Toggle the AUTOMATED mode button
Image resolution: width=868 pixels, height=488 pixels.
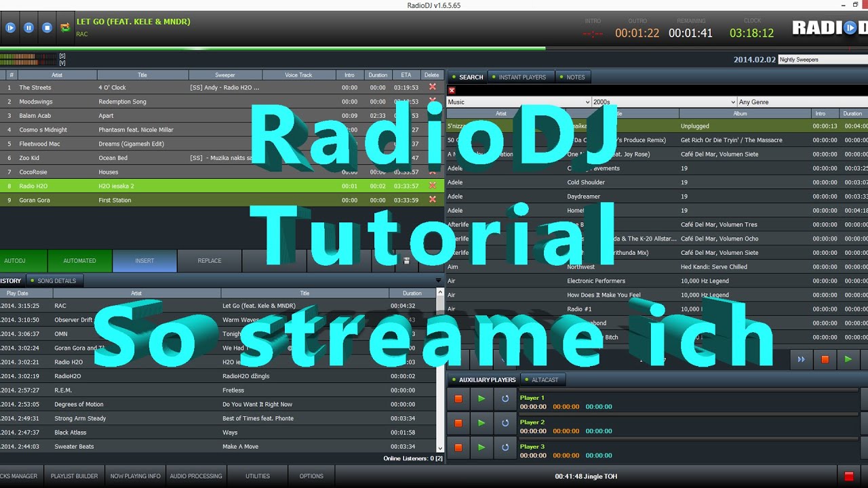(x=80, y=261)
